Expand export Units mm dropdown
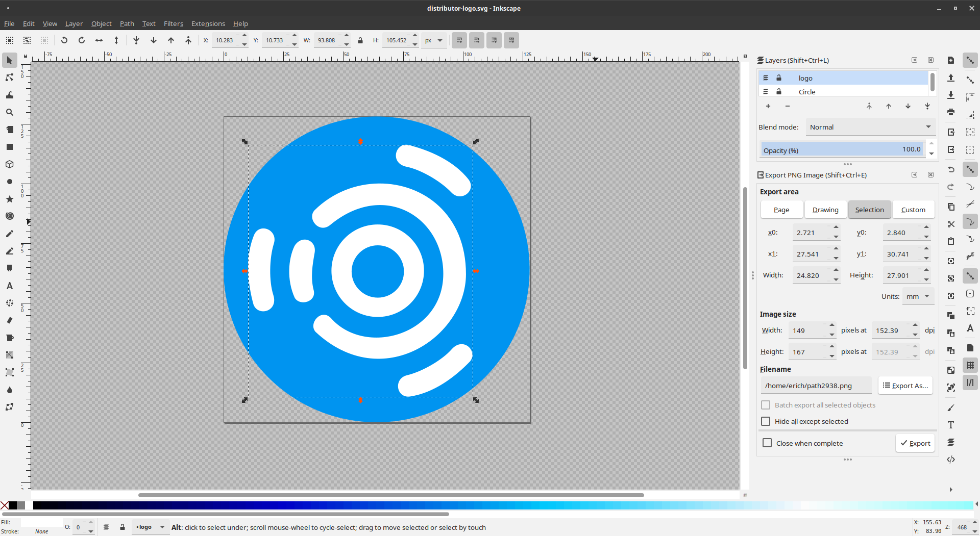The image size is (980, 536). (x=918, y=296)
